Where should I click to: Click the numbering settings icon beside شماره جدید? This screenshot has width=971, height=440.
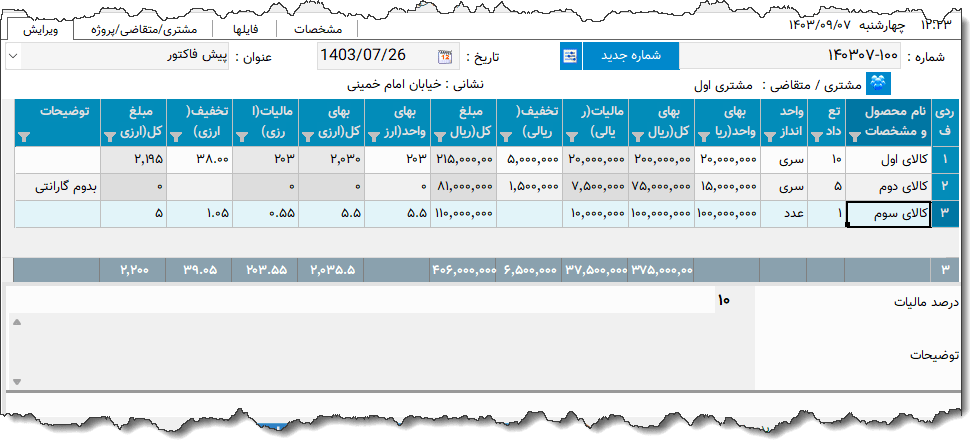(x=570, y=56)
